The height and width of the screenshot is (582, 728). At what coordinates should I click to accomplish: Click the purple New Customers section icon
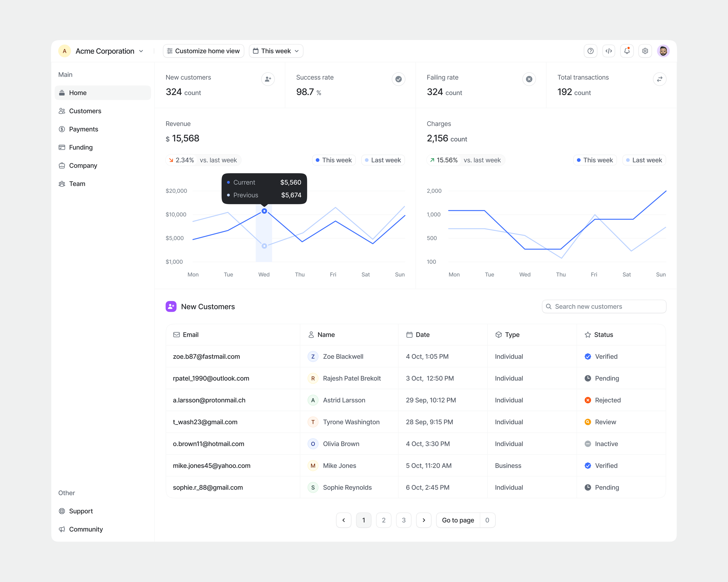171,306
